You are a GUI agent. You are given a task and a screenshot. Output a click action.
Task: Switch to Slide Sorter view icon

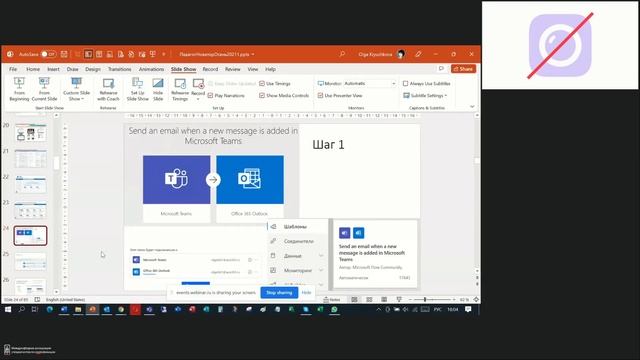[369, 300]
